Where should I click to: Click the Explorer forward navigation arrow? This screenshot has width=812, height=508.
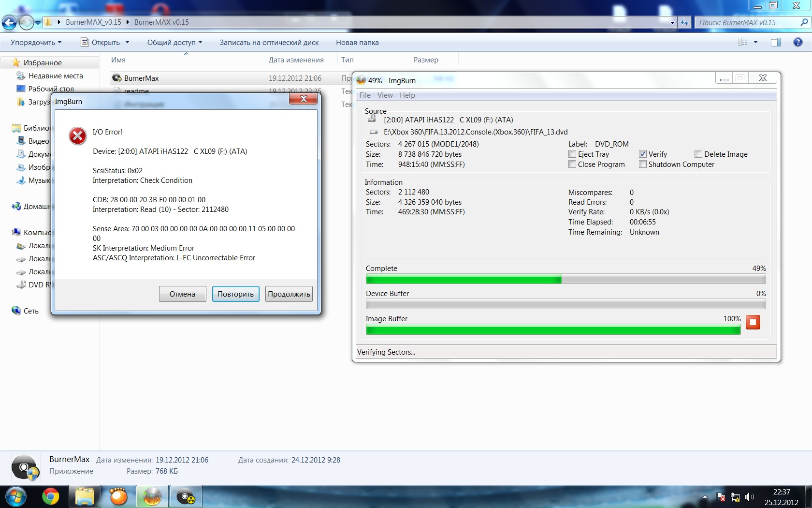pos(26,22)
